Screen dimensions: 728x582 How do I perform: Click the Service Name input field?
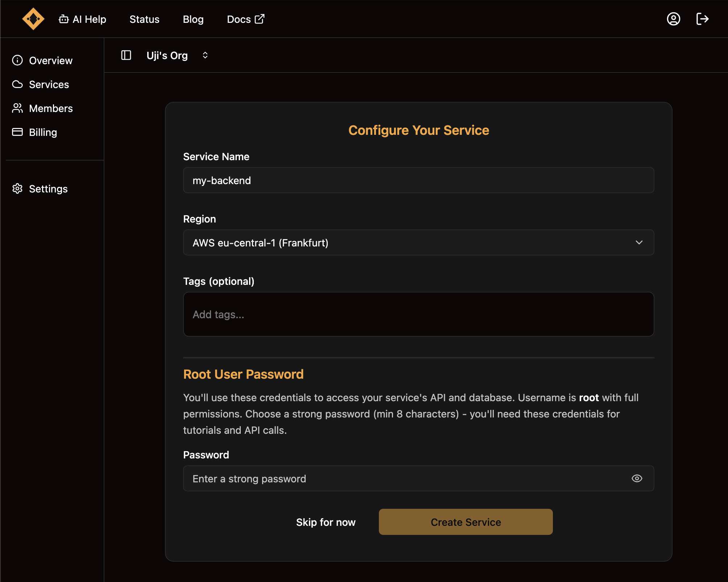tap(418, 180)
